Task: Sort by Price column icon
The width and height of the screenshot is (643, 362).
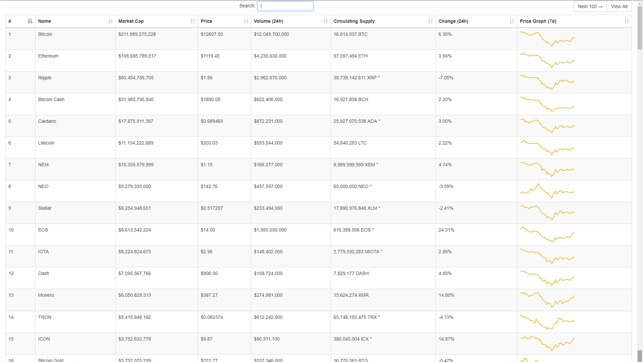Action: [x=246, y=21]
